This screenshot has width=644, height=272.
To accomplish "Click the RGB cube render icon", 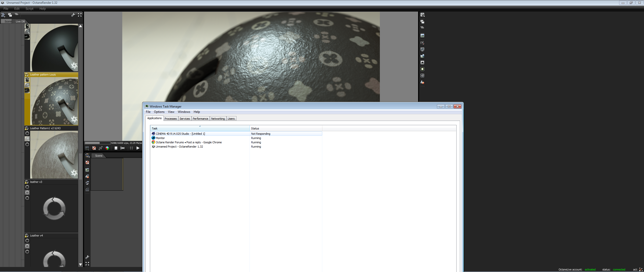I will tap(107, 148).
